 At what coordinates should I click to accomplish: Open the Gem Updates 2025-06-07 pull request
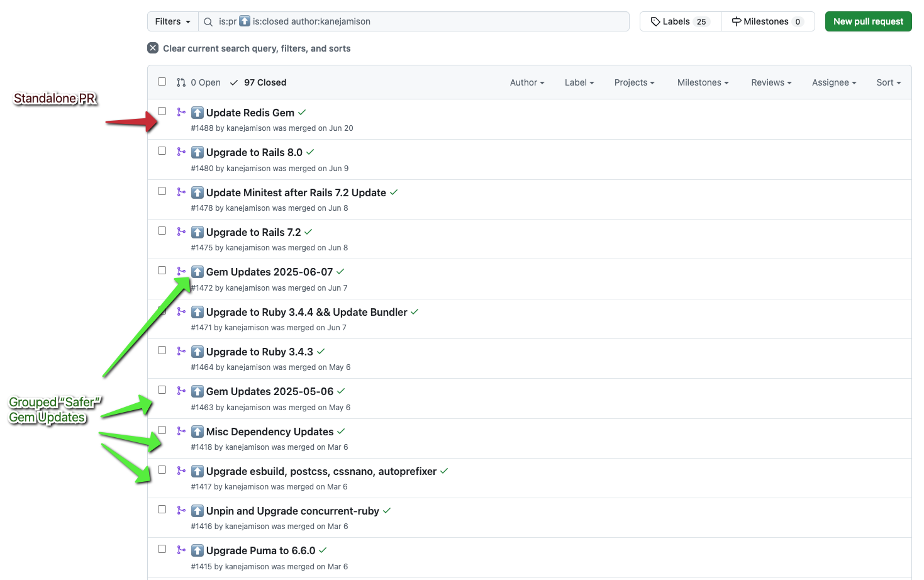269,272
